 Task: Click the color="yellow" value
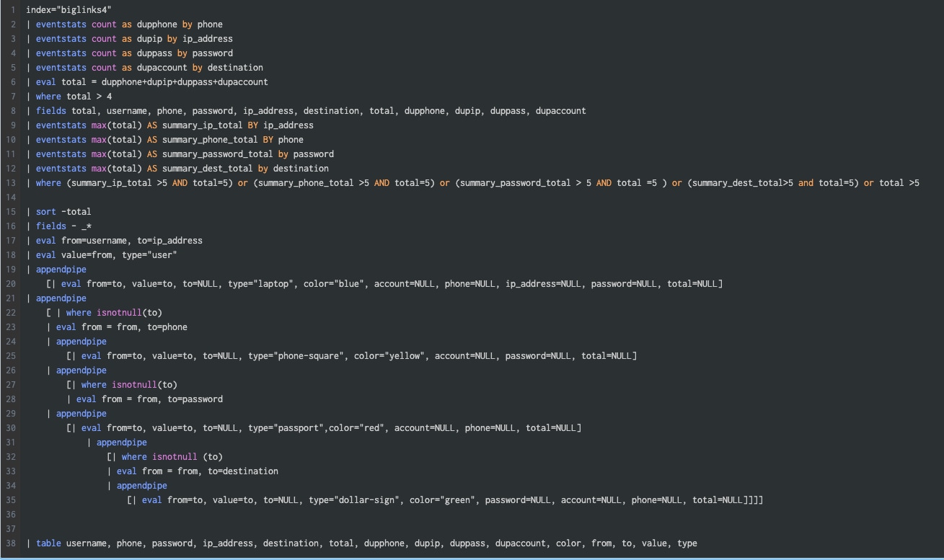pyautogui.click(x=389, y=356)
